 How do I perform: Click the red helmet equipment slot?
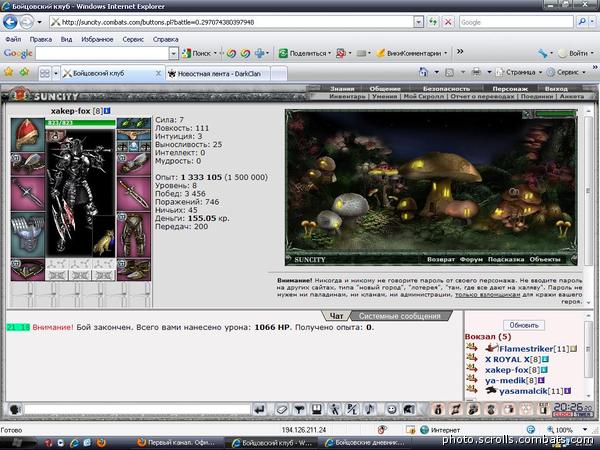[x=28, y=135]
